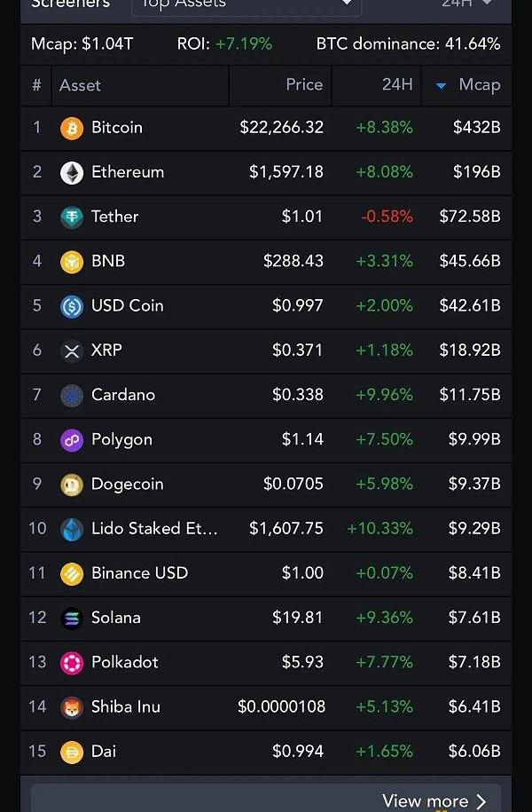This screenshot has height=812, width=532.
Task: Sort the table by Mcap column
Action: tap(469, 85)
